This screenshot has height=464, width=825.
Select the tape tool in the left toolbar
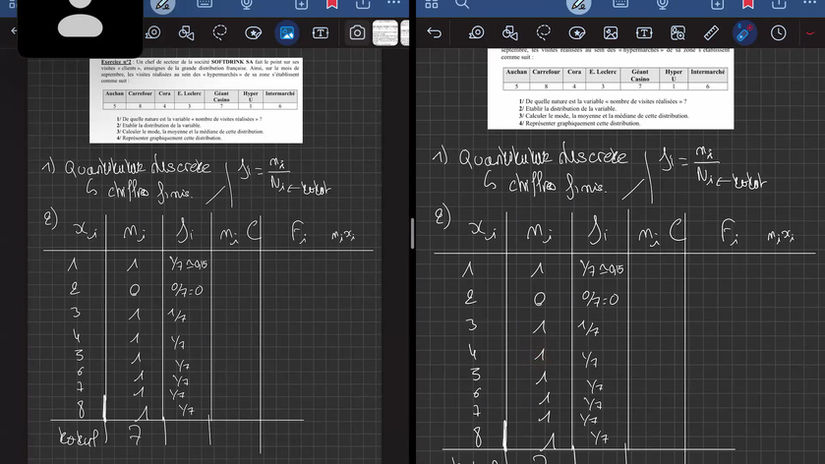point(153,33)
